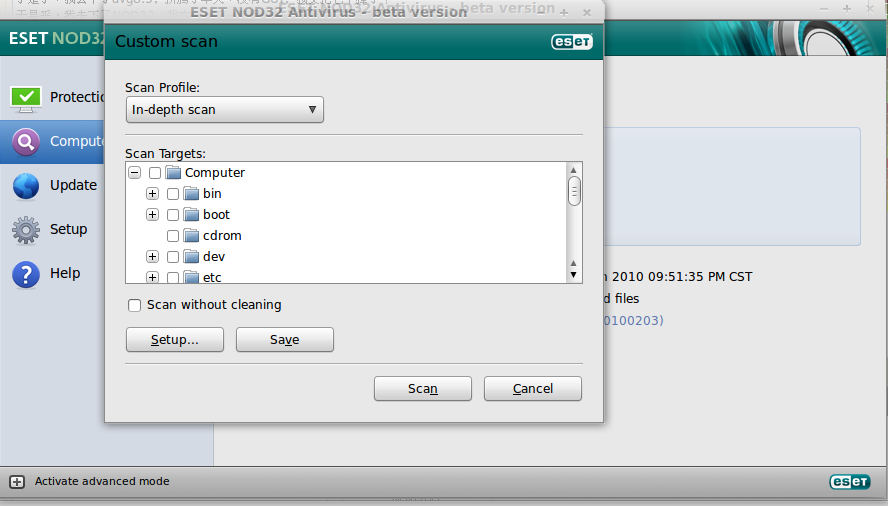
Task: Click the Help question mark icon
Action: [25, 274]
